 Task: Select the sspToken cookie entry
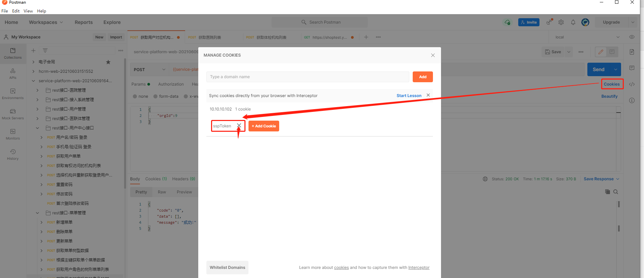pyautogui.click(x=222, y=126)
